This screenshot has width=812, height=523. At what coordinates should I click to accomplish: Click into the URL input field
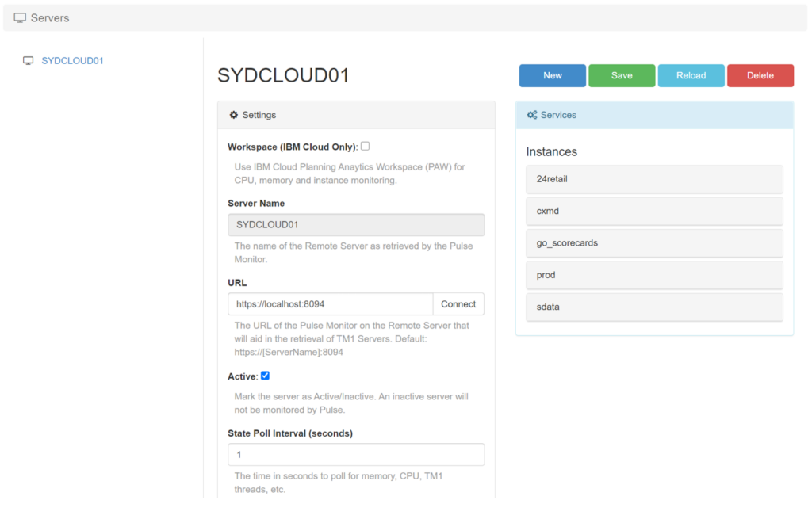(x=330, y=304)
